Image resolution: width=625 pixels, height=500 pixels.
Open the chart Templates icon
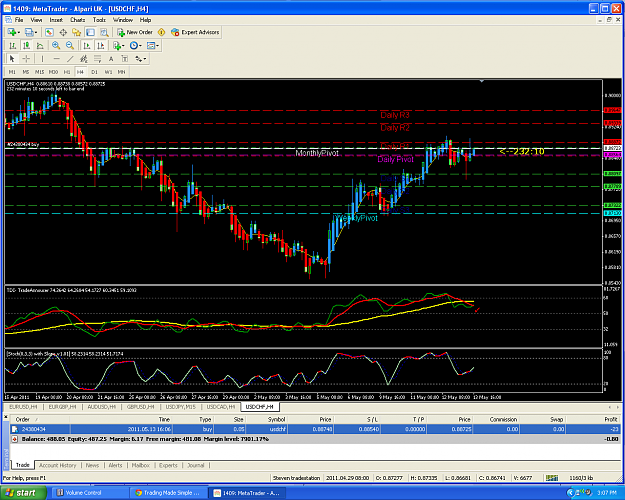tap(153, 45)
